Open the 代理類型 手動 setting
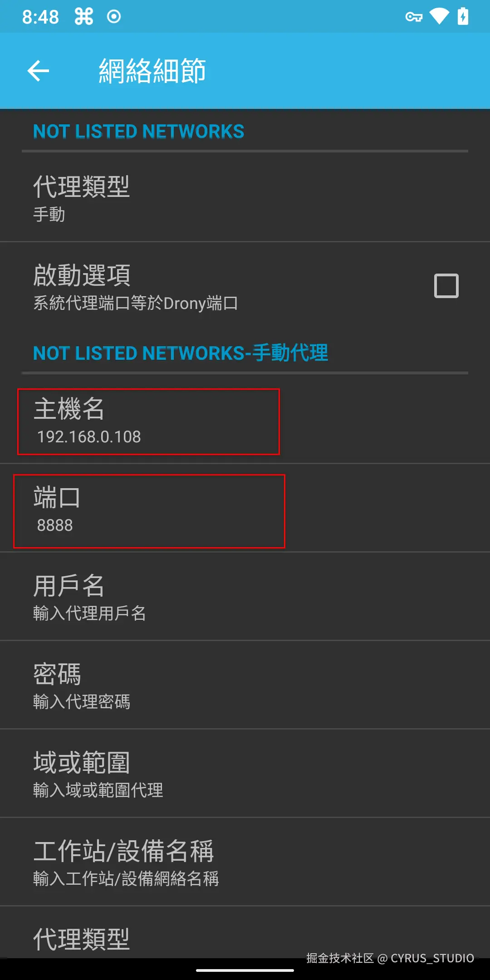The height and width of the screenshot is (980, 490). (245, 198)
